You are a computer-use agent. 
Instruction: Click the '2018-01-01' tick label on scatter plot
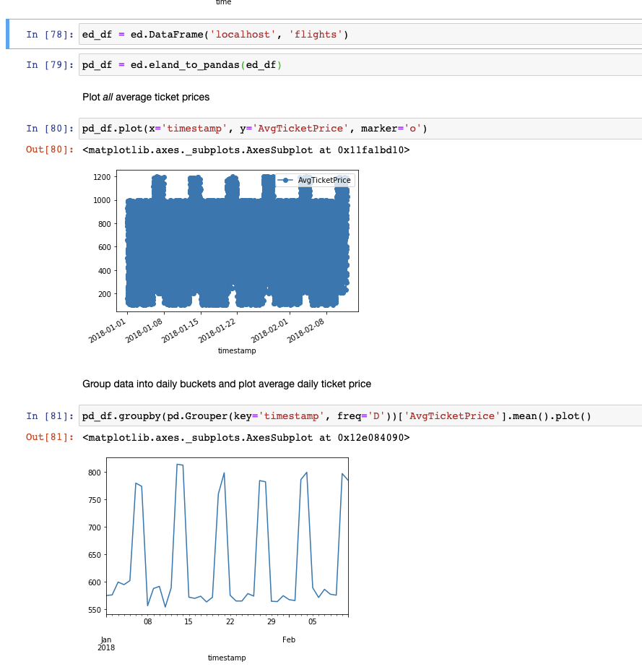coord(108,331)
